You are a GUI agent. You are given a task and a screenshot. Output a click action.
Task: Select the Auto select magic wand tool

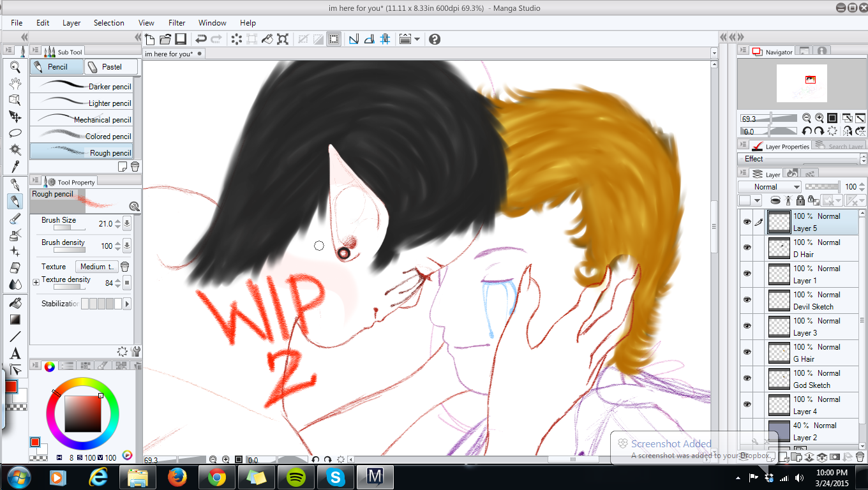(x=15, y=149)
